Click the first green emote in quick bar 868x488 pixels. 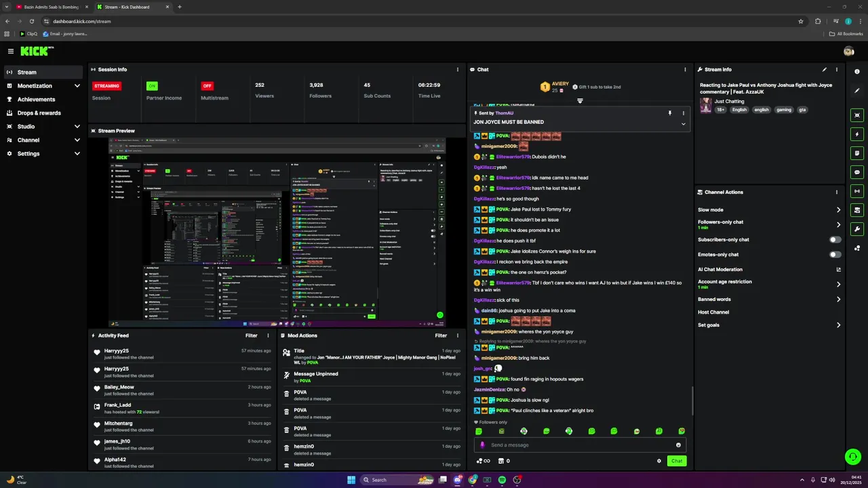479,431
